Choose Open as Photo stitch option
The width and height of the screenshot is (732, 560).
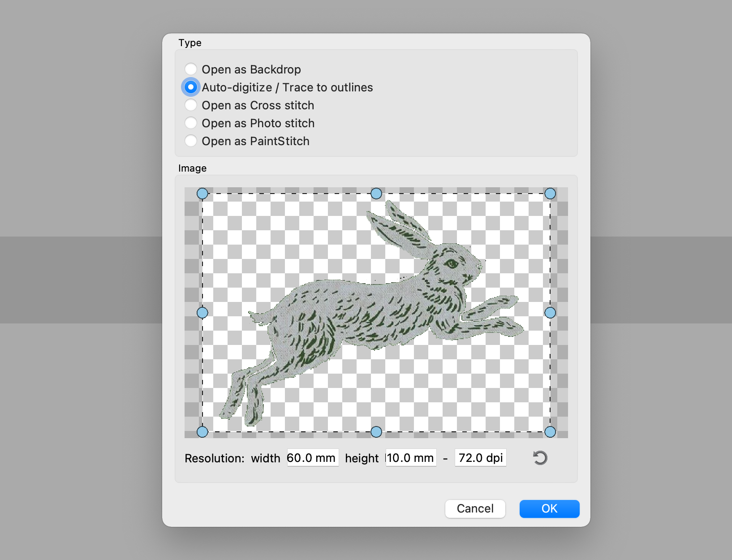[191, 123]
